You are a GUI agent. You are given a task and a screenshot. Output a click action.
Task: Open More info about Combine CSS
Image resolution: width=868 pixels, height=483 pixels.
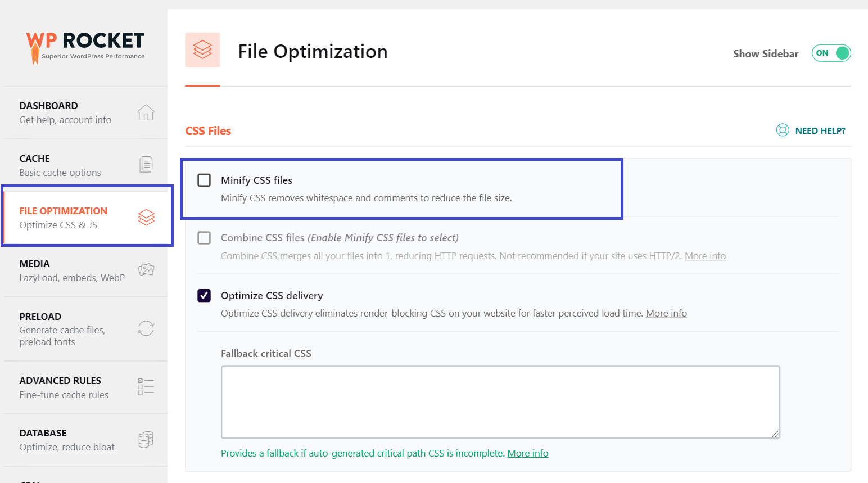pyautogui.click(x=705, y=255)
